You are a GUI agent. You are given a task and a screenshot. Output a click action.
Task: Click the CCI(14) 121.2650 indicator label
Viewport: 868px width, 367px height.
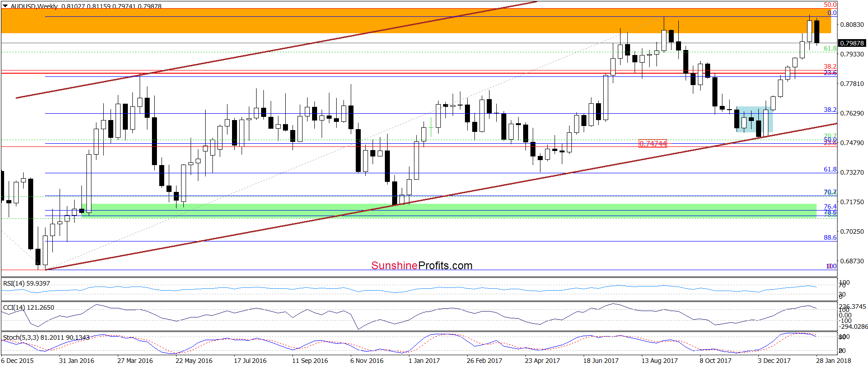(29, 307)
